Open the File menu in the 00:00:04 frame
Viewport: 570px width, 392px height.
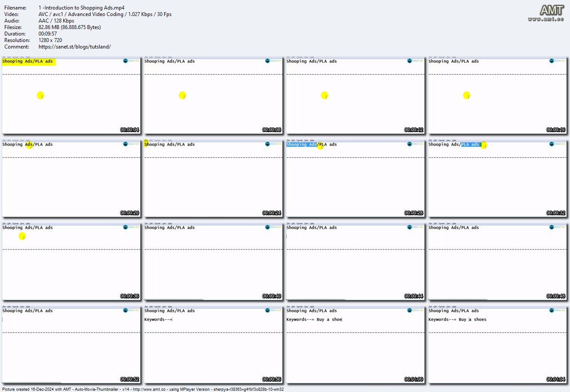tap(4, 57)
